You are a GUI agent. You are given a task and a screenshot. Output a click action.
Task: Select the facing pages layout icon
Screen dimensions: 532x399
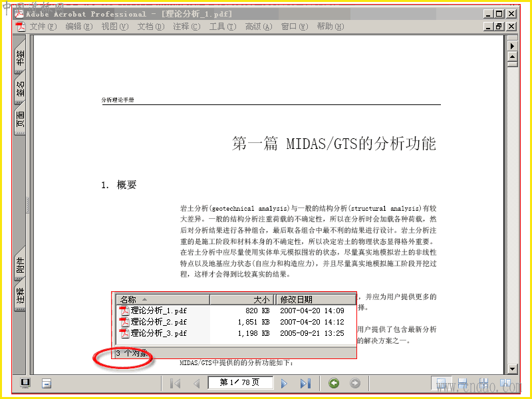(x=505, y=384)
